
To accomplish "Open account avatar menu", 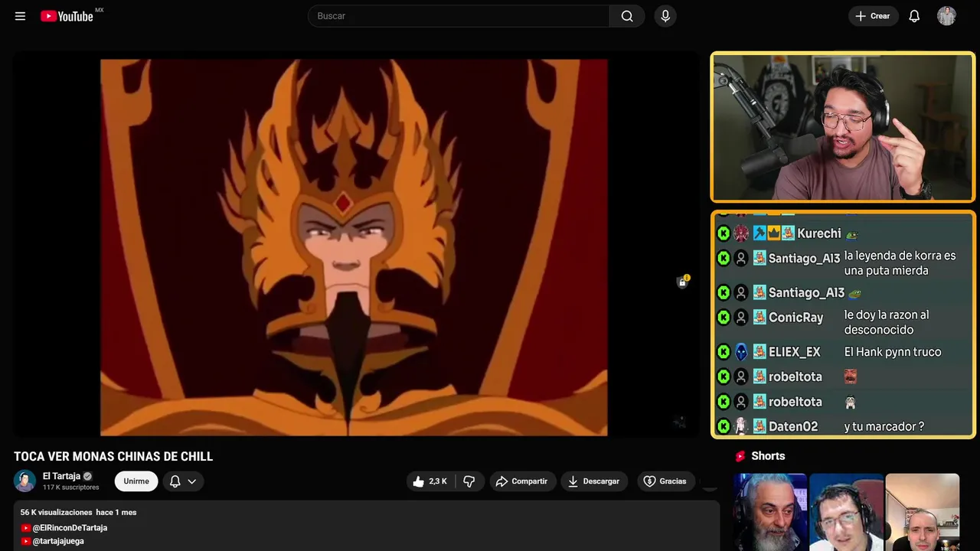I will (946, 16).
